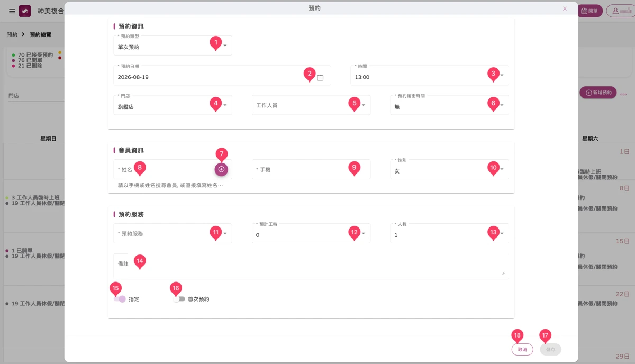This screenshot has width=635, height=364.
Task: Open the hamburger menu behind the dialog
Action: coord(12,11)
